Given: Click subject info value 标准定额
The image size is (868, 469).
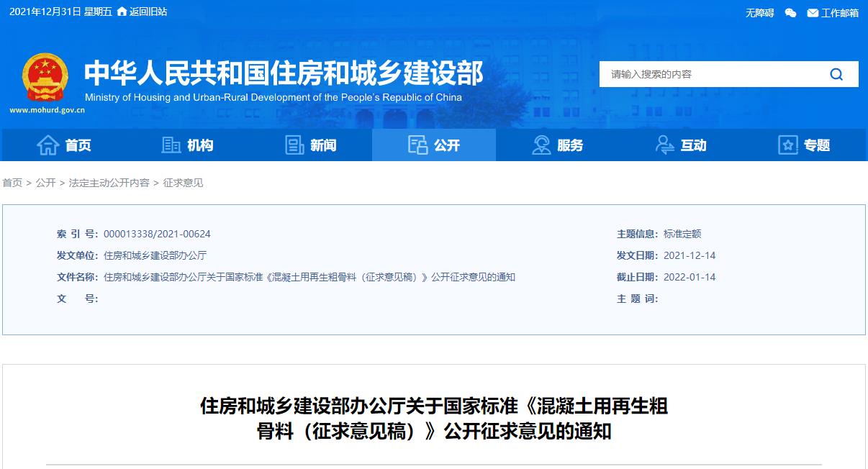Looking at the screenshot, I should pyautogui.click(x=682, y=234).
